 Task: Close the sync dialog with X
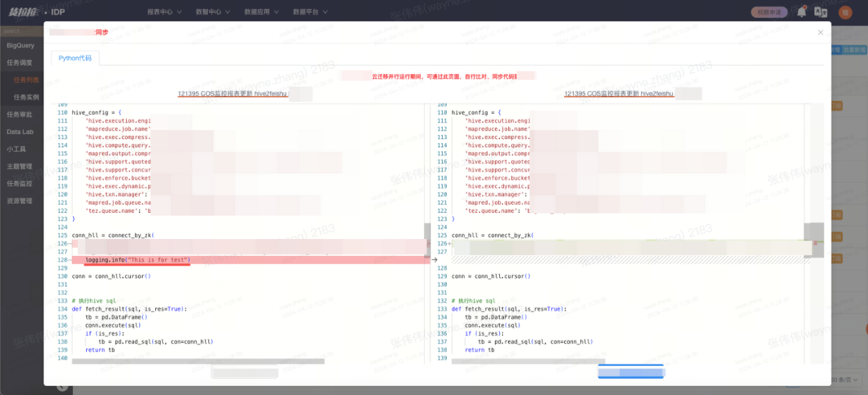(x=820, y=32)
